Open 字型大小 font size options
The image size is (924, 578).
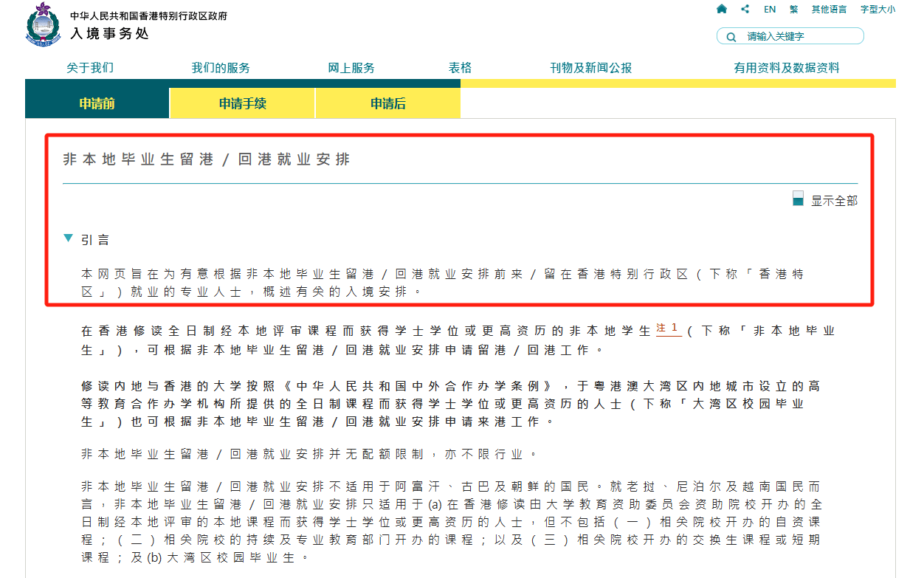tap(878, 10)
